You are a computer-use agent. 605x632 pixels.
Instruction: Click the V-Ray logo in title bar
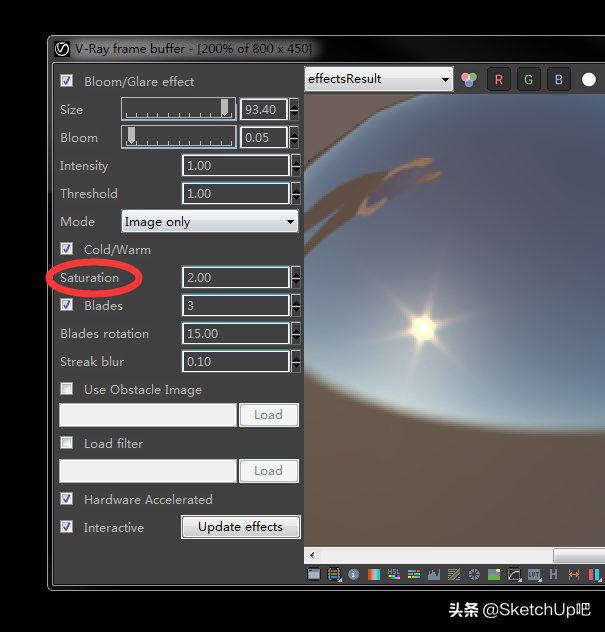click(62, 49)
